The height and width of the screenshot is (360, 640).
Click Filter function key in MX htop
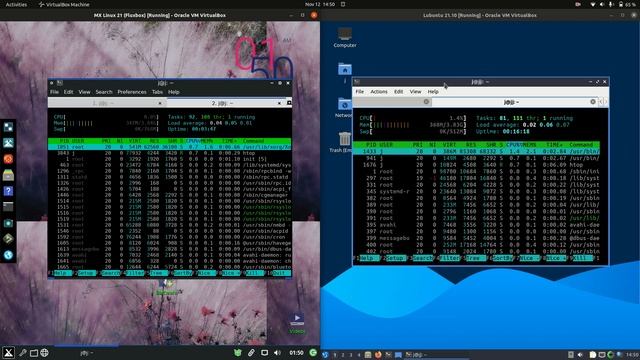(135, 273)
